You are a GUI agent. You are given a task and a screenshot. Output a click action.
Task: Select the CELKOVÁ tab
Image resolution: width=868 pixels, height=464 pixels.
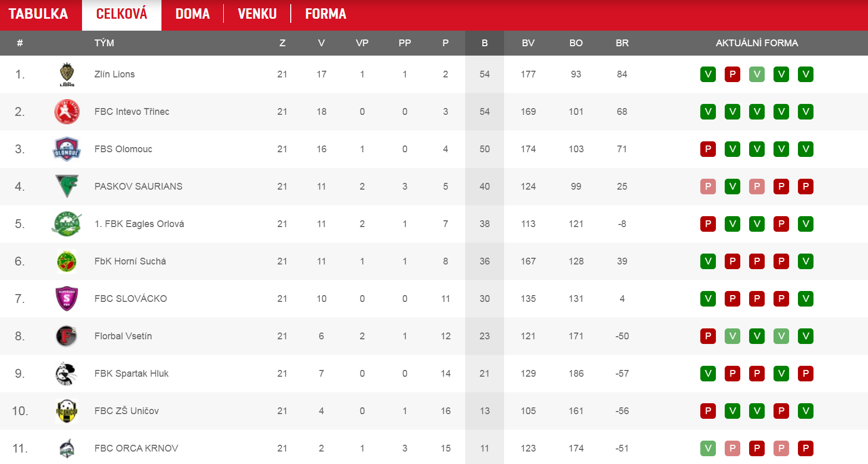(121, 14)
